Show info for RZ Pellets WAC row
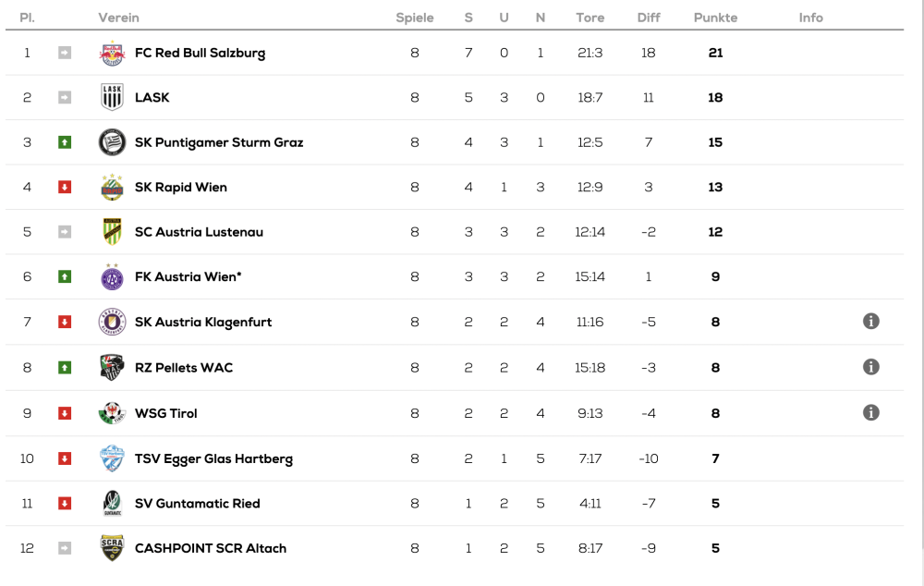The width and height of the screenshot is (924, 586). 870,367
